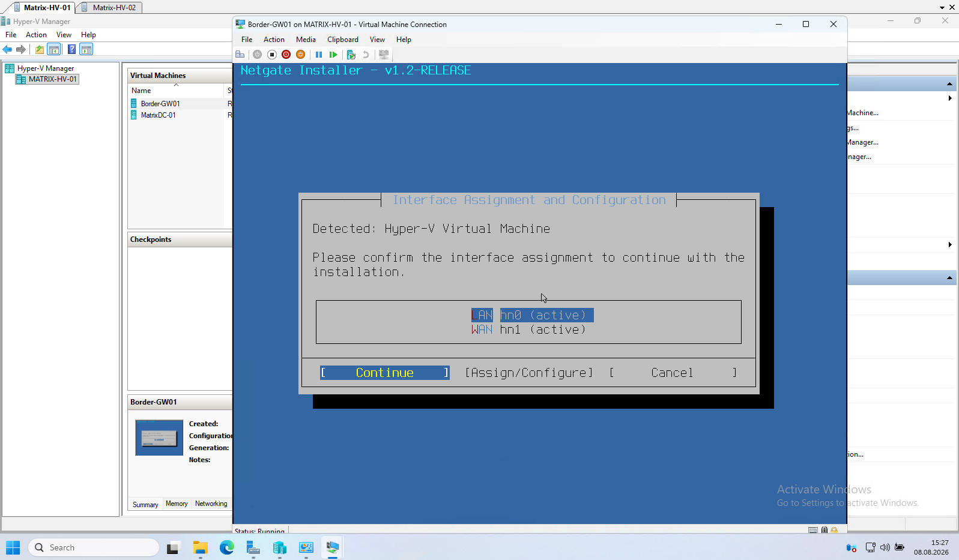Click the Assign/Configure button
The height and width of the screenshot is (560, 959).
(529, 373)
